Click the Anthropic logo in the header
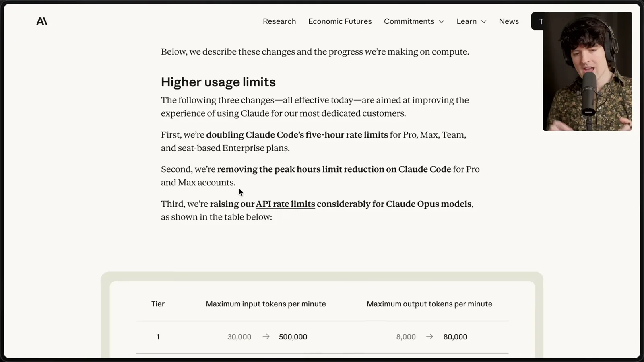The height and width of the screenshot is (362, 644). tap(42, 21)
